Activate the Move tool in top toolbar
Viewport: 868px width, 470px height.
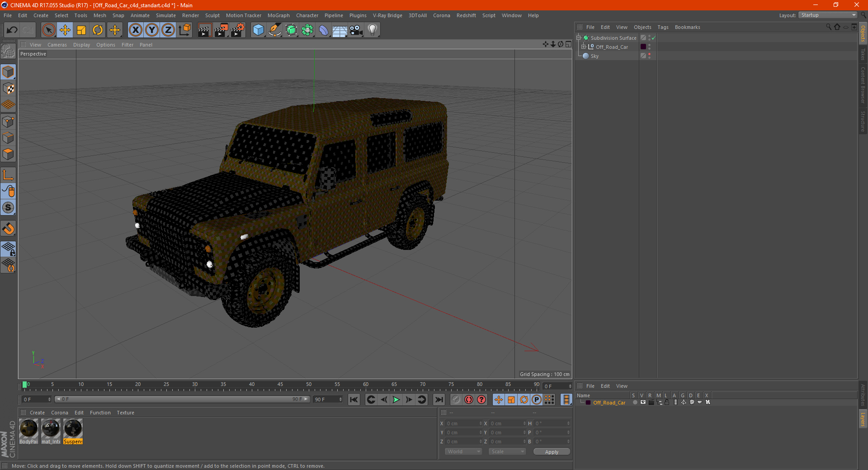(65, 30)
